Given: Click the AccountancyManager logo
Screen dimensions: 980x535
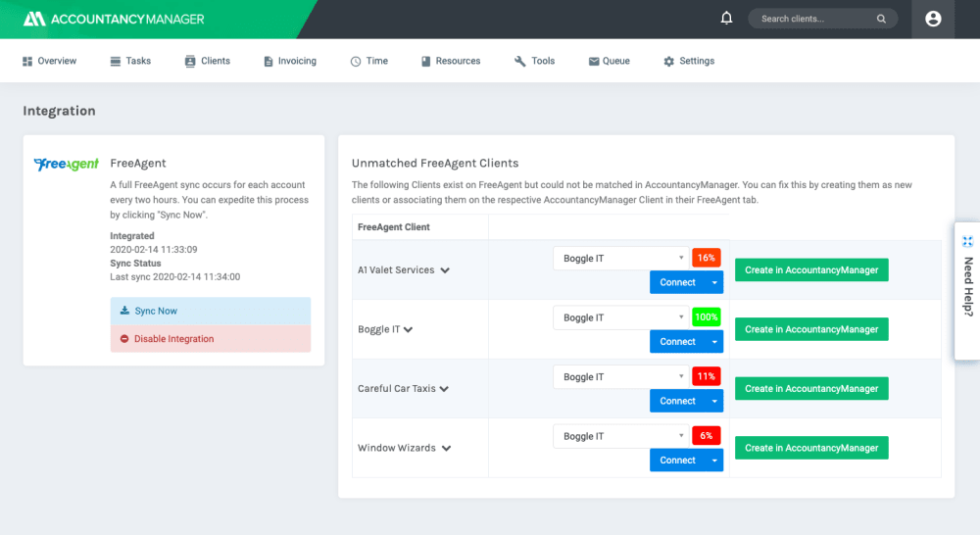Looking at the screenshot, I should pyautogui.click(x=114, y=19).
